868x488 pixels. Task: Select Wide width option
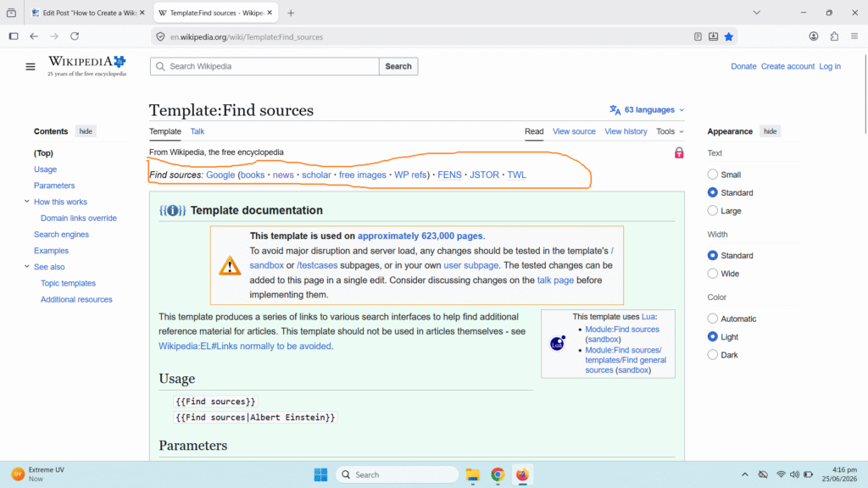coord(712,274)
